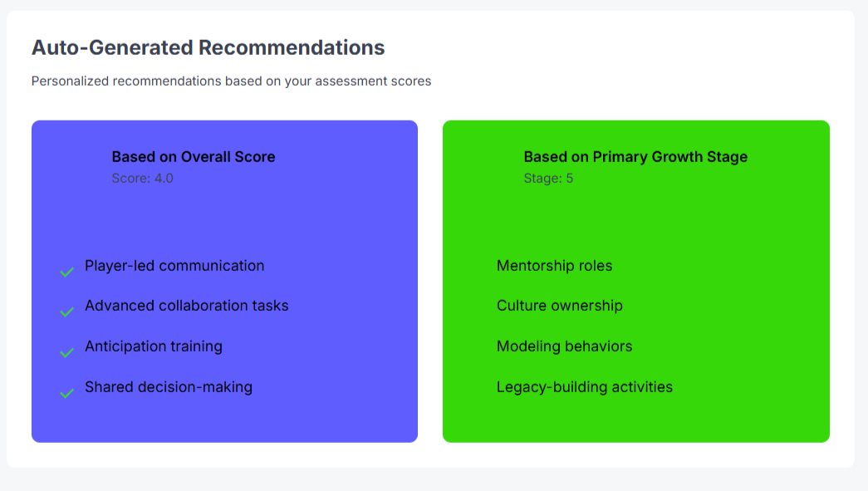The image size is (868, 491).
Task: Toggle the Advanced collaboration tasks recommendation
Action: coord(186,306)
